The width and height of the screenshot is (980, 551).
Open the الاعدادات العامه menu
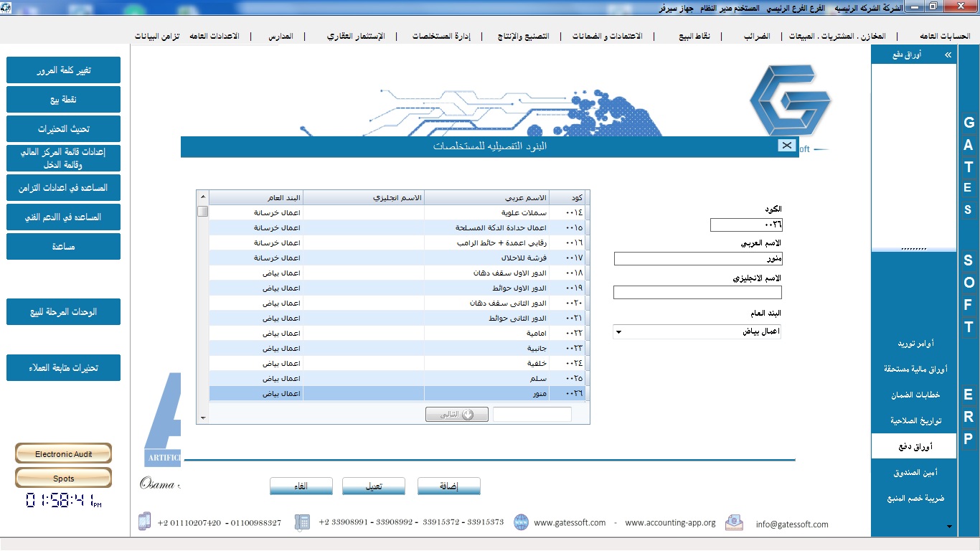[x=214, y=36]
